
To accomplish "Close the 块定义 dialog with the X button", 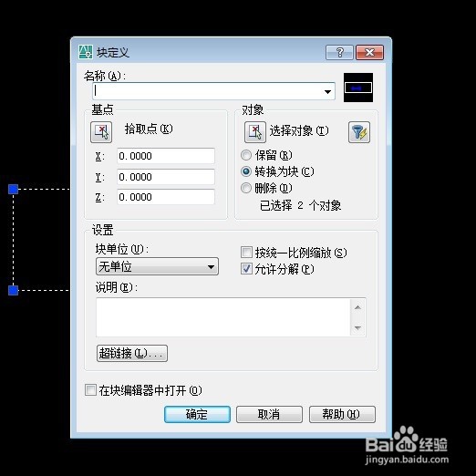I will (369, 53).
